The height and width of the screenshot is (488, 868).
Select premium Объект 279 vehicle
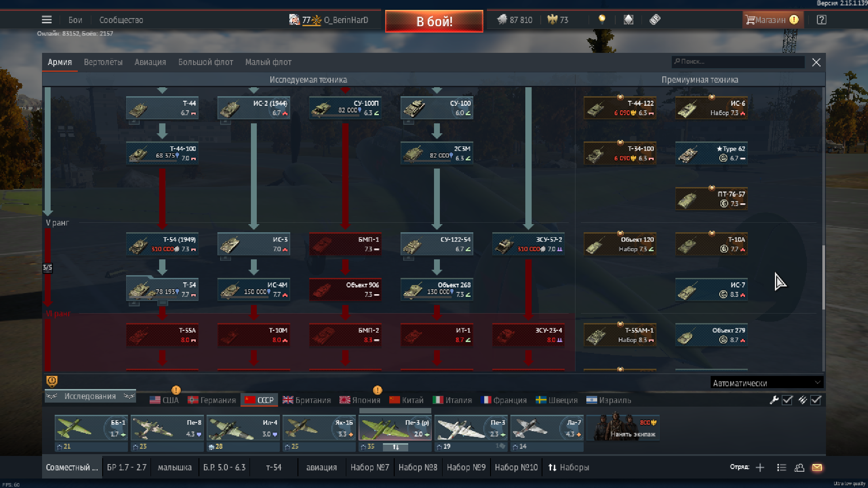(711, 335)
